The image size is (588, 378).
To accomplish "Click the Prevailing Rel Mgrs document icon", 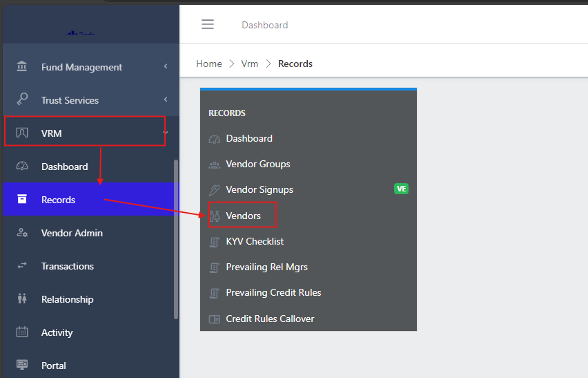I will pos(214,267).
